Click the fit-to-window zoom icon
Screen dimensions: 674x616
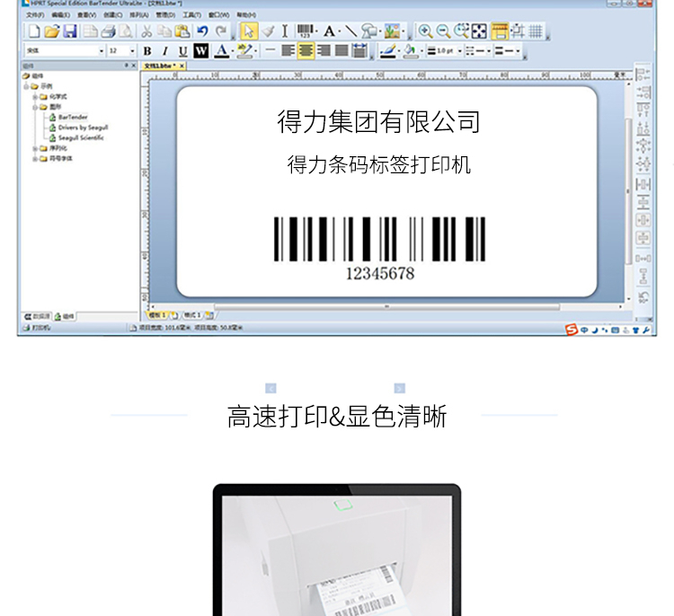tap(479, 31)
